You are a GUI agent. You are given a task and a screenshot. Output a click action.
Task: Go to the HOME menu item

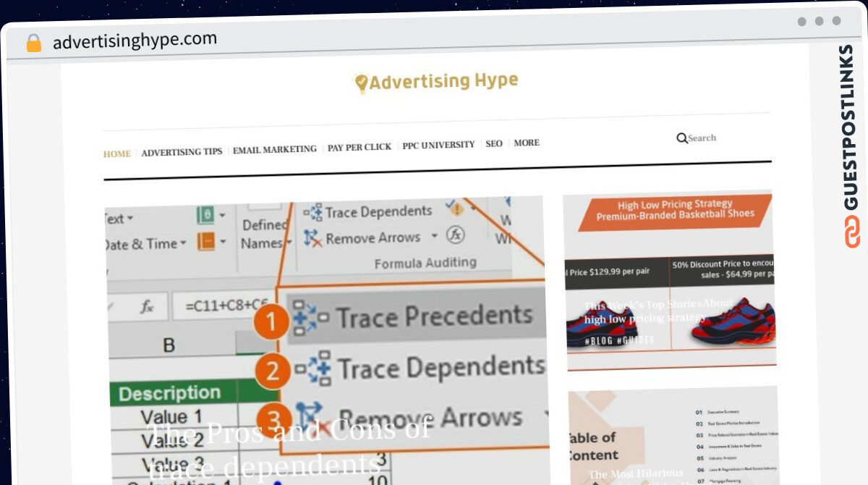click(x=117, y=153)
